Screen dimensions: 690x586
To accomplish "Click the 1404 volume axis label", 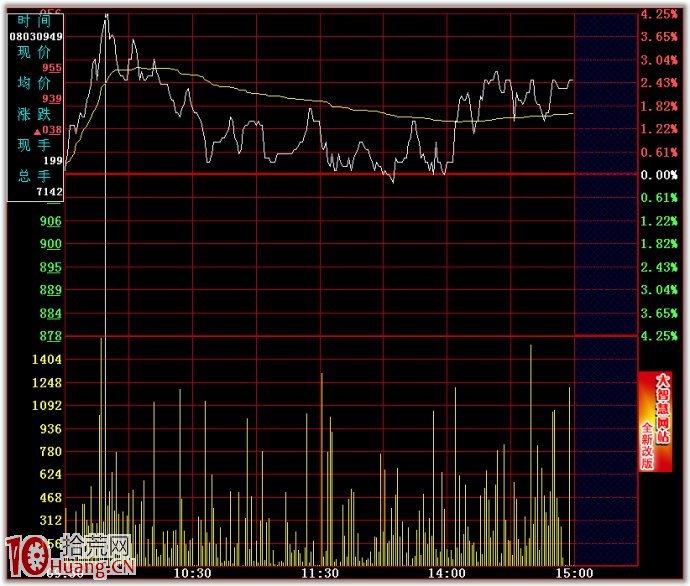I will click(47, 359).
